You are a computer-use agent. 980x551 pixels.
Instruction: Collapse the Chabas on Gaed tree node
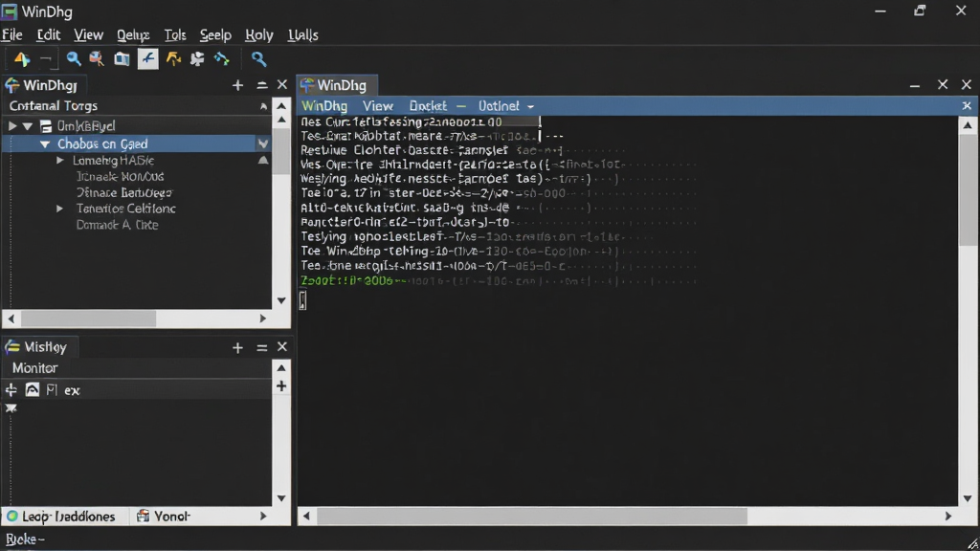point(44,144)
